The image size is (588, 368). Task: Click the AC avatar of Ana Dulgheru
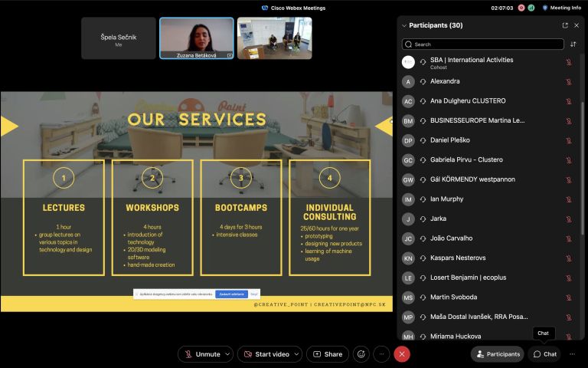click(x=408, y=101)
